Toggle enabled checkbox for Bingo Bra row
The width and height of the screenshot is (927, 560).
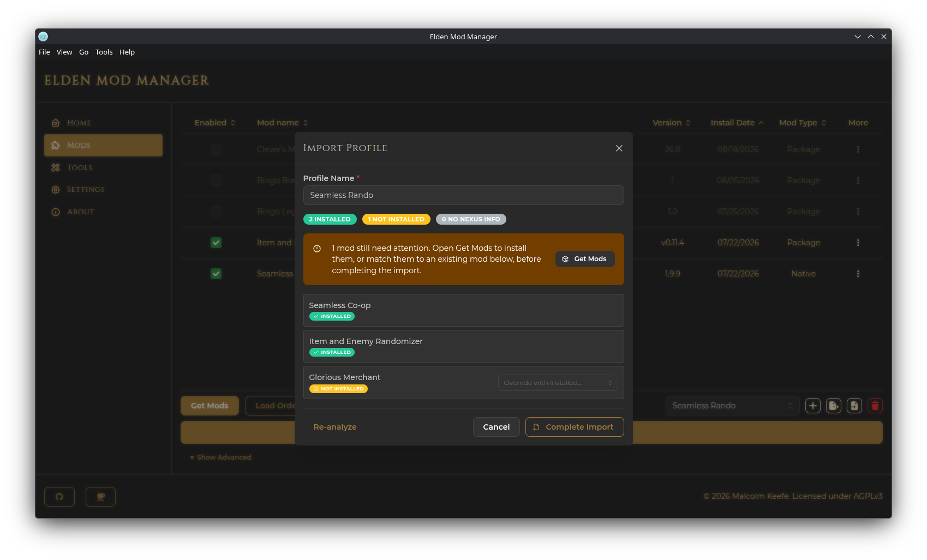click(x=216, y=180)
